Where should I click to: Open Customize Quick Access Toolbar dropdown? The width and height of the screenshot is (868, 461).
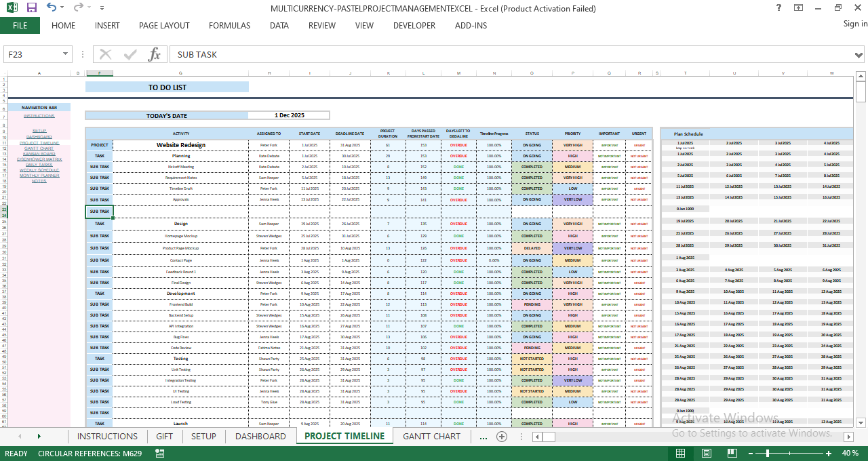pyautogui.click(x=102, y=8)
